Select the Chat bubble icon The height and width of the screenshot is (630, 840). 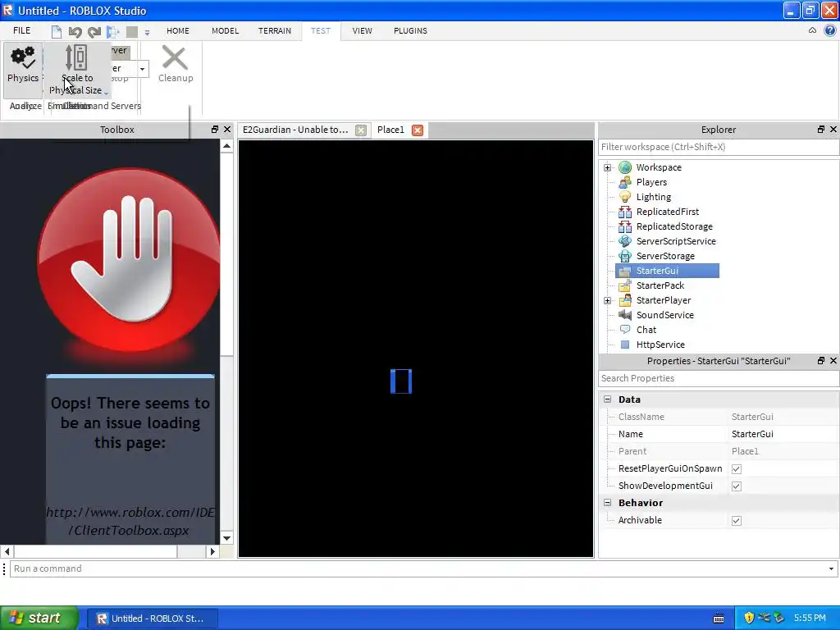(x=624, y=330)
